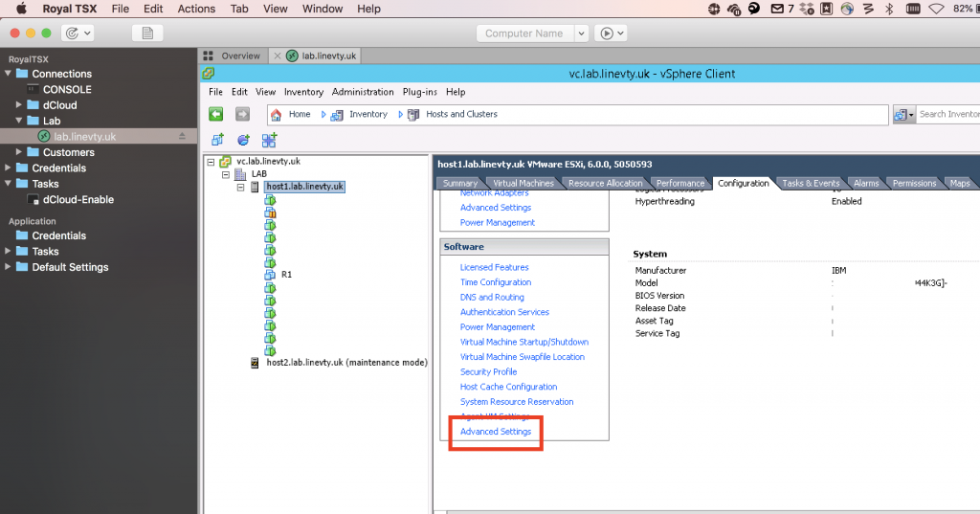The image size is (980, 514).
Task: Click the vc.lab.linevty.uk vCenter icon in tree
Action: [x=226, y=162]
